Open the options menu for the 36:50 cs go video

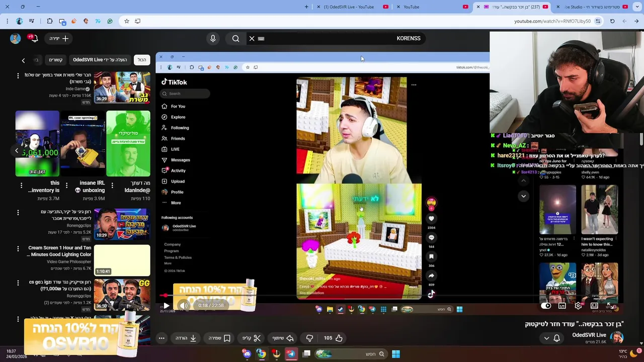18,283
